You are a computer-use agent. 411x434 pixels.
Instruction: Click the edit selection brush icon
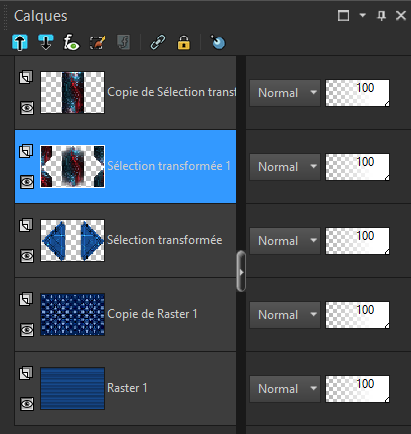[x=97, y=43]
